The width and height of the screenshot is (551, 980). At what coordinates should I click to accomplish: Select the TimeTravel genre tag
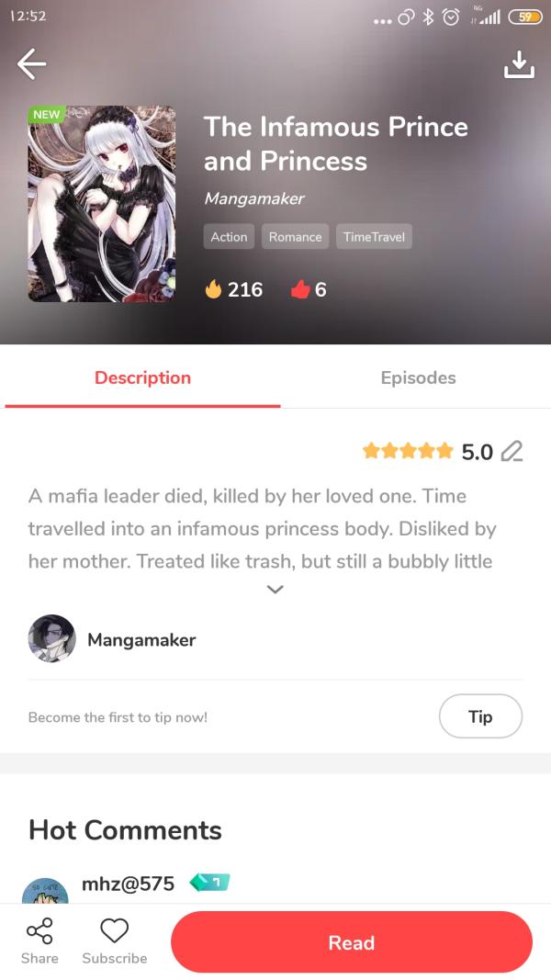point(374,237)
